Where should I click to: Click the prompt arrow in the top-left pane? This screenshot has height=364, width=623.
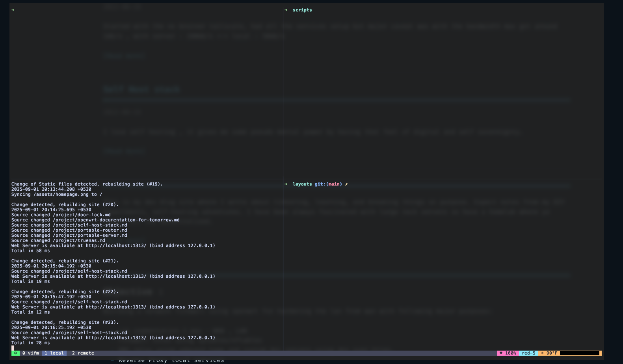(x=13, y=10)
